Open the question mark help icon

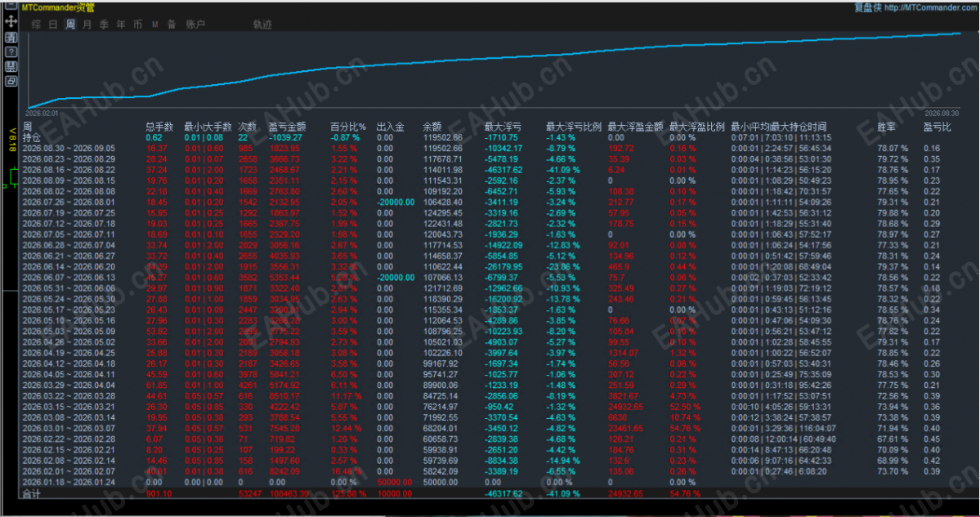pyautogui.click(x=11, y=51)
